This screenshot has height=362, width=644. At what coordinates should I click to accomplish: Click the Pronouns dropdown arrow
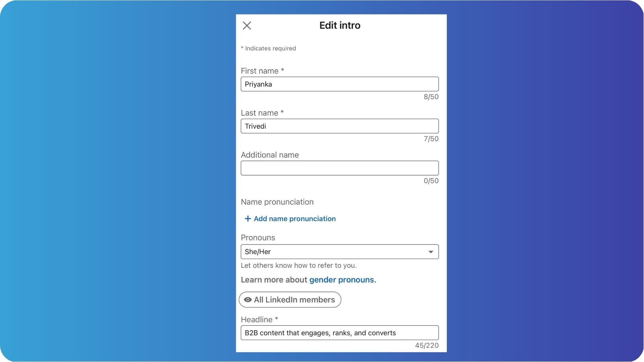click(431, 252)
